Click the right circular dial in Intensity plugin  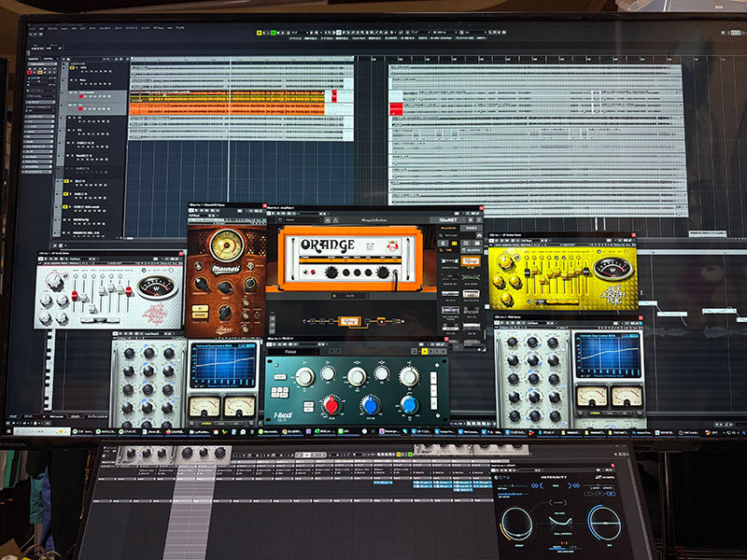pyautogui.click(x=604, y=523)
